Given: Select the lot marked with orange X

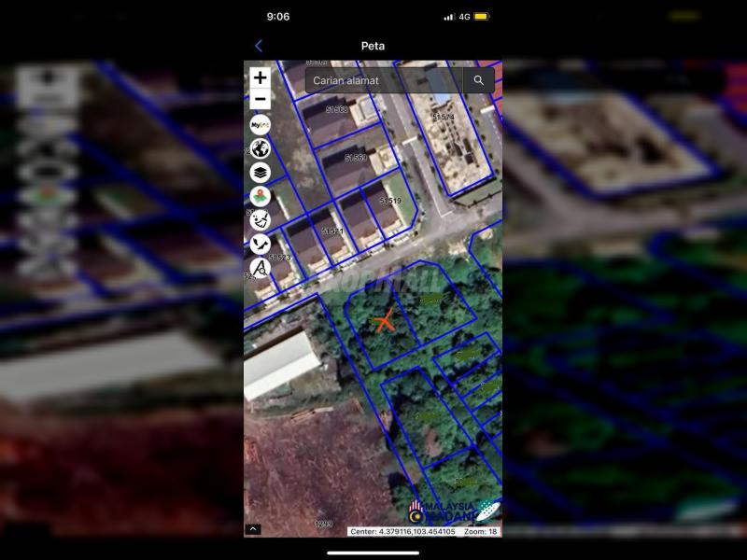Looking at the screenshot, I should pyautogui.click(x=384, y=322).
